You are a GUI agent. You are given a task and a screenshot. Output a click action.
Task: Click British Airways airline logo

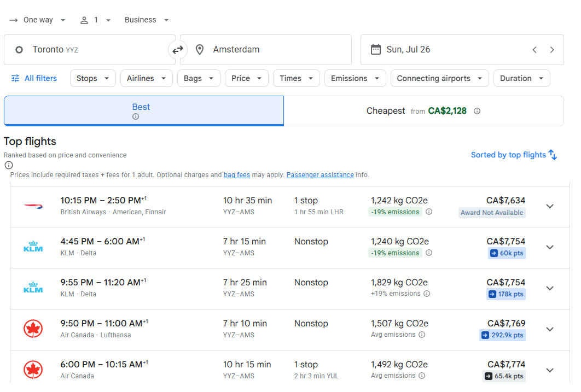click(x=33, y=206)
